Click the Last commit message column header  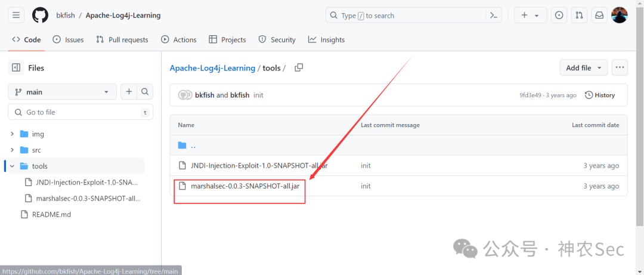point(390,125)
